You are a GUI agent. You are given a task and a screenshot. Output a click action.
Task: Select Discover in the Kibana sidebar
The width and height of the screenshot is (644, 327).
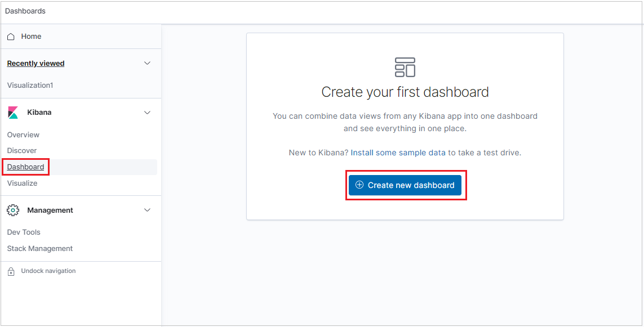coord(21,150)
